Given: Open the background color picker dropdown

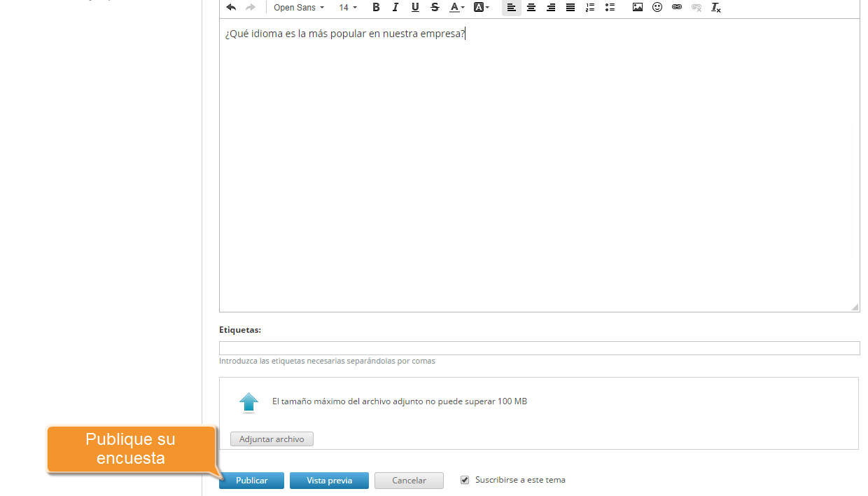Looking at the screenshot, I should click(x=482, y=7).
